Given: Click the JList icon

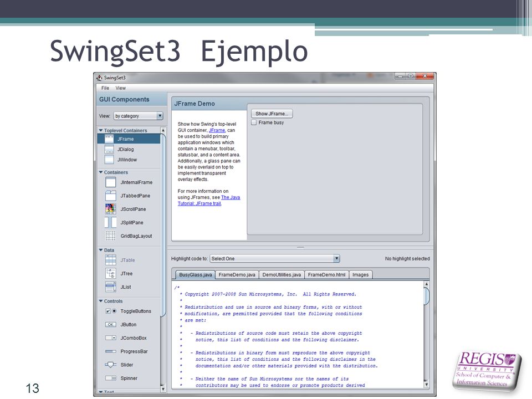Looking at the screenshot, I should tap(111, 287).
